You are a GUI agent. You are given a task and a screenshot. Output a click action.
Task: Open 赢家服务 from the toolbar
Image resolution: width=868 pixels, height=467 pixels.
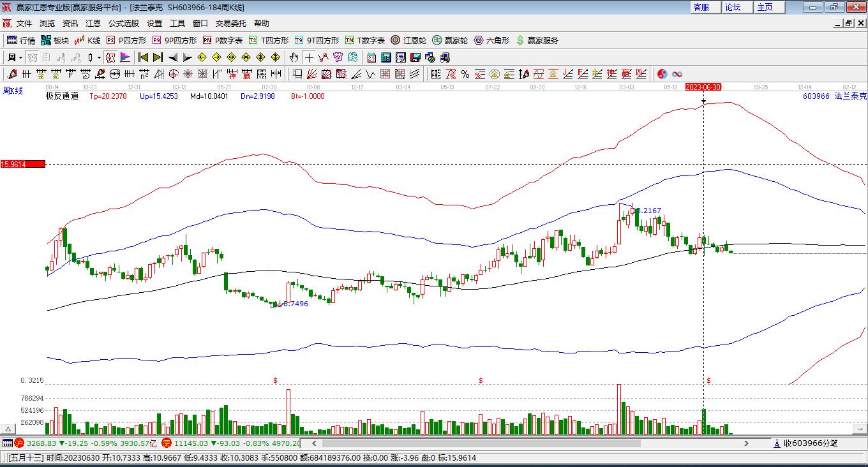pos(537,40)
